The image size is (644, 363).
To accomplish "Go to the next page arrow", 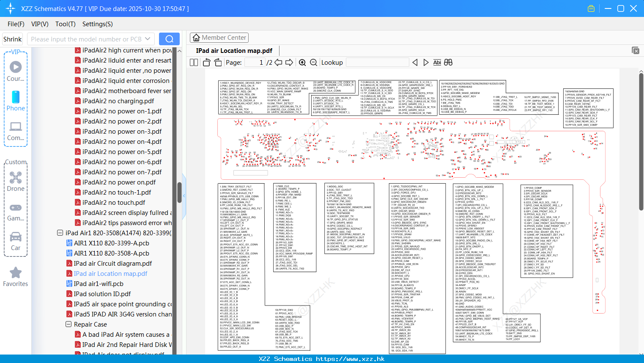I will (x=289, y=63).
